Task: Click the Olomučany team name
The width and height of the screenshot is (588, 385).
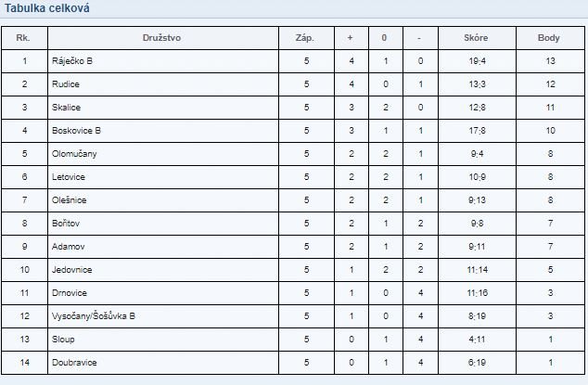Action: point(74,154)
